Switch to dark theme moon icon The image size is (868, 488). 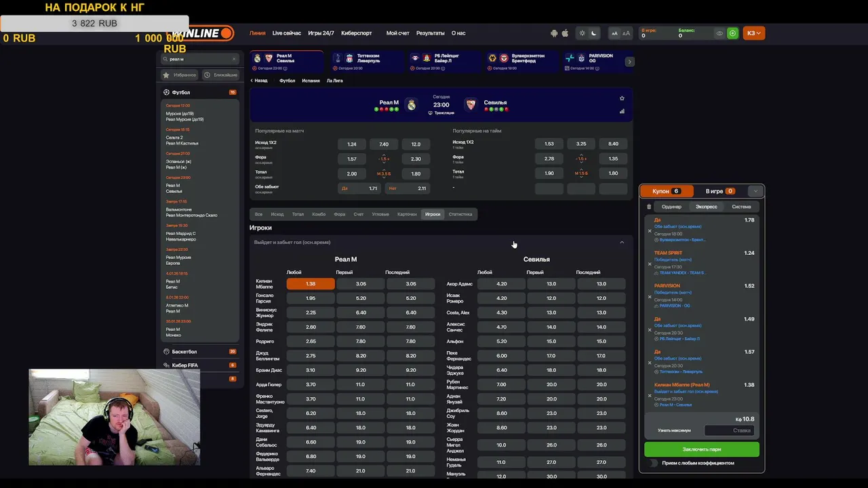pos(594,33)
